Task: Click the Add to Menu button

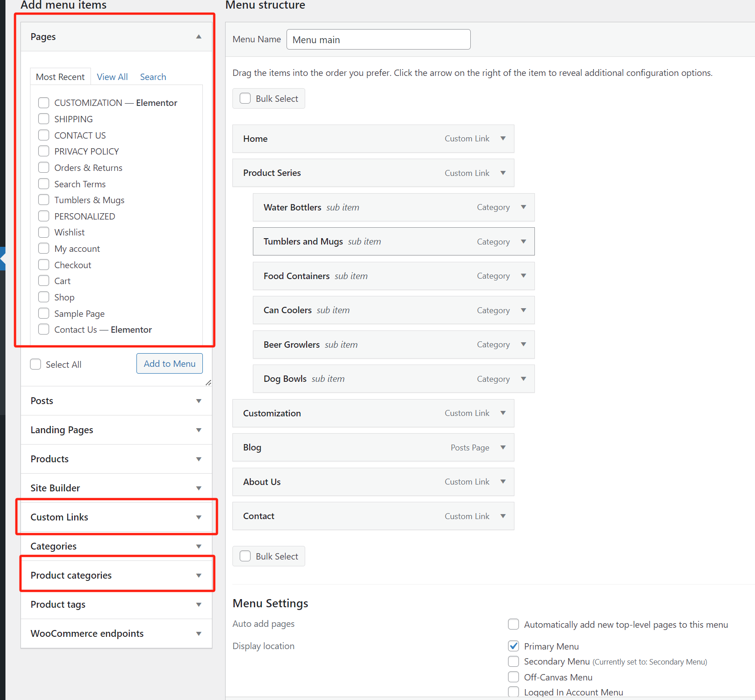Action: pyautogui.click(x=169, y=363)
